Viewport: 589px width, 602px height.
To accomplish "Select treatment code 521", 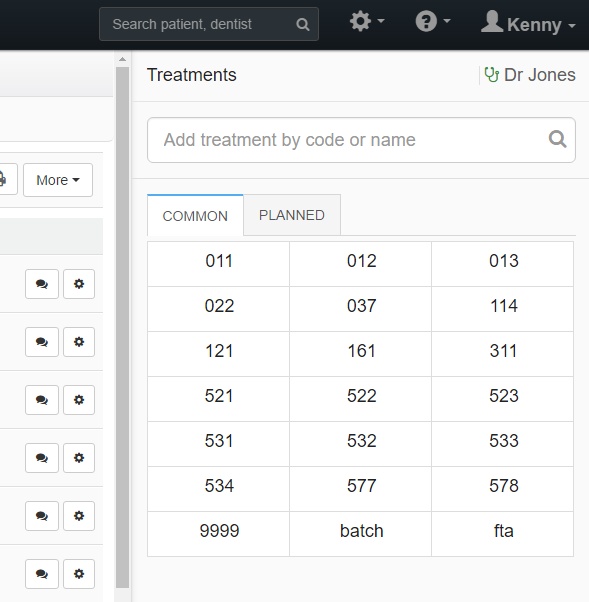I will (218, 399).
